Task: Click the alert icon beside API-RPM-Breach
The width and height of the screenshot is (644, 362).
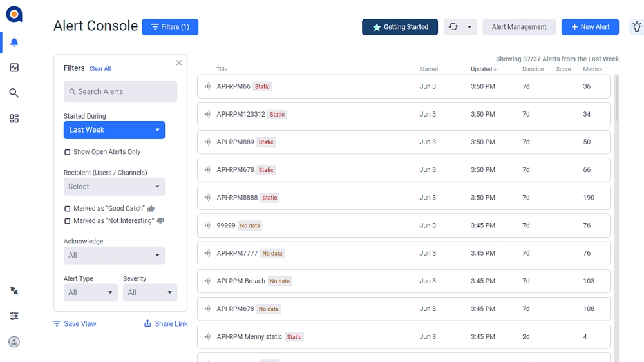Action: click(x=207, y=281)
